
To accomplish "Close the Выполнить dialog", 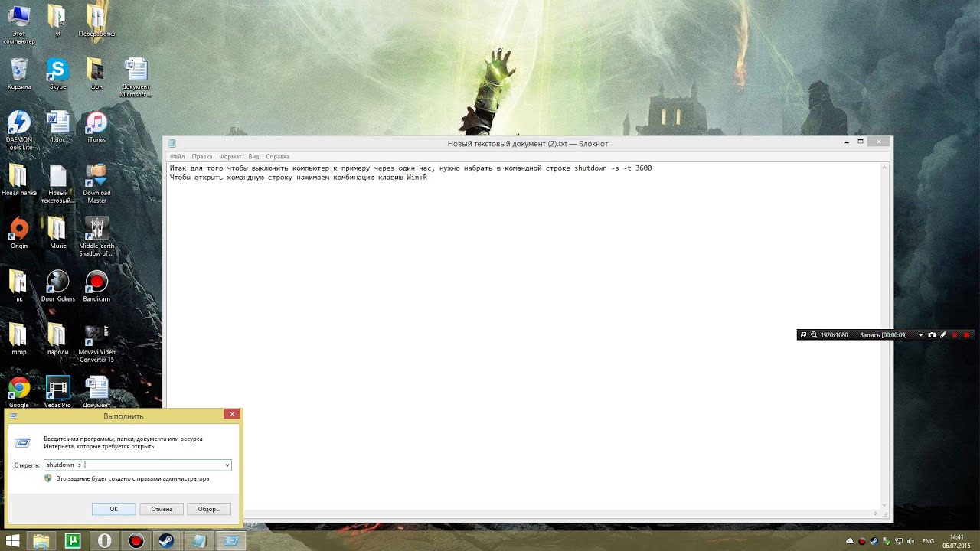I will [232, 414].
